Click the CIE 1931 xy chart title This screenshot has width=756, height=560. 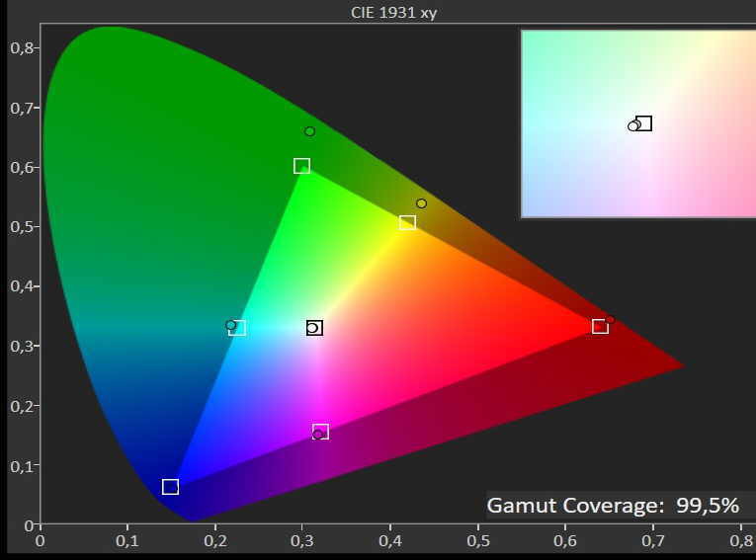point(394,12)
